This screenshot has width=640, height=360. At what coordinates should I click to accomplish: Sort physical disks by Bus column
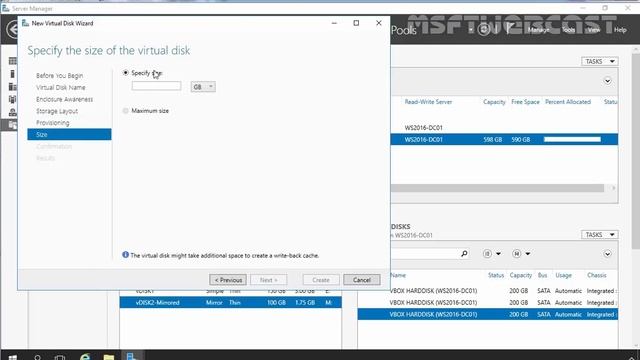click(x=542, y=276)
